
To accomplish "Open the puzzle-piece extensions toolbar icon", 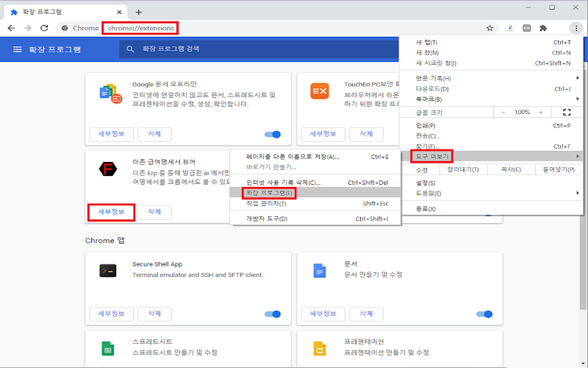I will (543, 28).
